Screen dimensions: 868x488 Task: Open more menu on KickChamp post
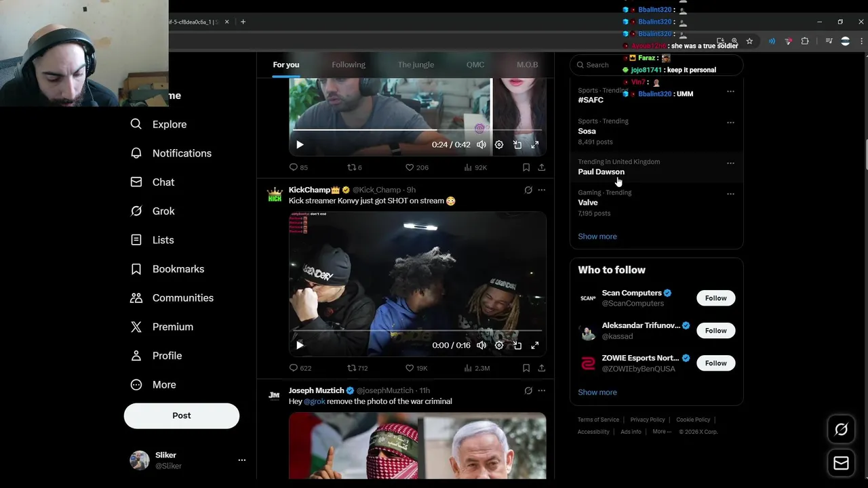(541, 190)
